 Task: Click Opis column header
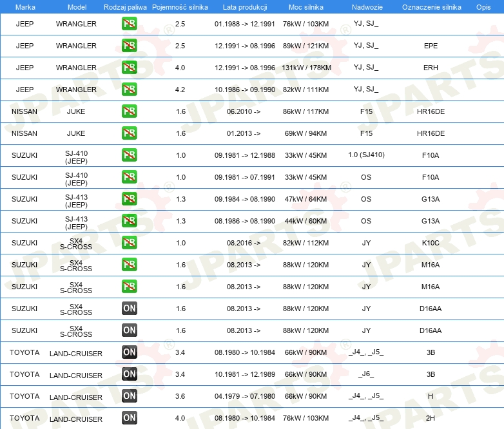pyautogui.click(x=483, y=7)
